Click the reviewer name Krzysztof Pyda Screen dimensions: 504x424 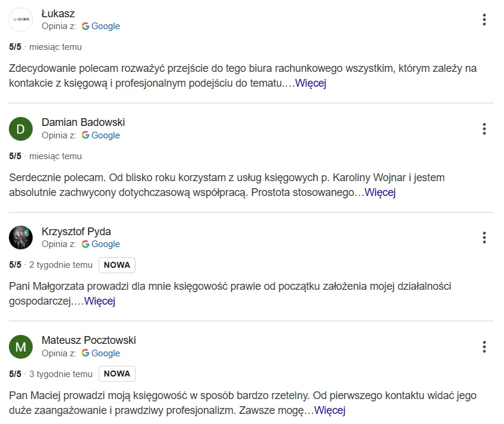(76, 232)
